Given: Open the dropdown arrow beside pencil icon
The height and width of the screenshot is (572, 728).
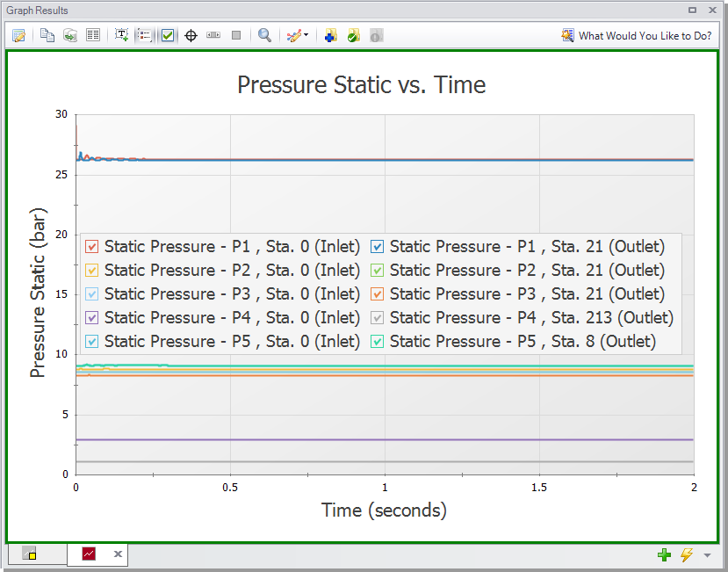Looking at the screenshot, I should pos(306,35).
